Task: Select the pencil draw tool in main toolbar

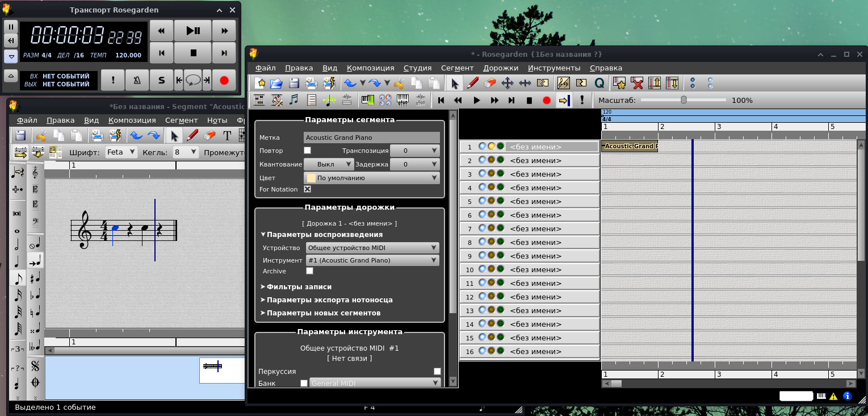Action: pyautogui.click(x=472, y=84)
